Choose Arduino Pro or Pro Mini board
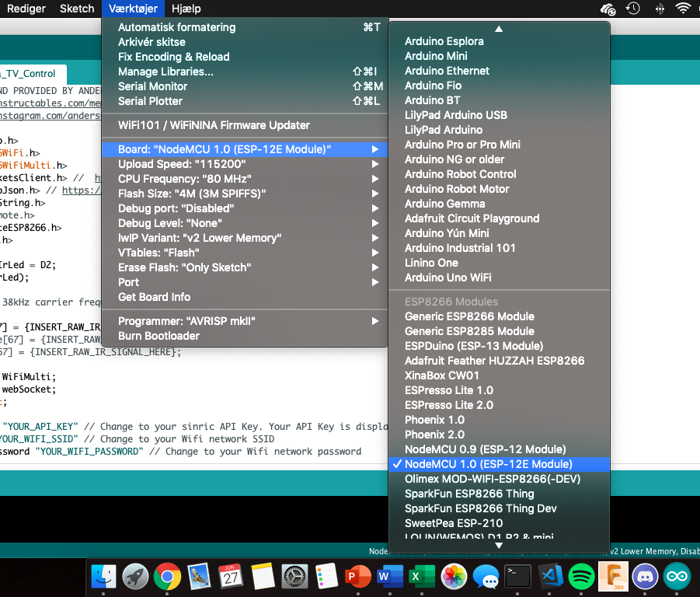Screen dimensions: 700x597 coord(499,145)
